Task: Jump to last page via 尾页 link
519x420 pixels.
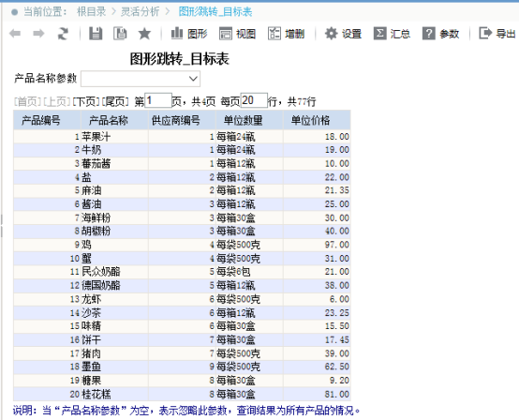Action: pyautogui.click(x=115, y=101)
